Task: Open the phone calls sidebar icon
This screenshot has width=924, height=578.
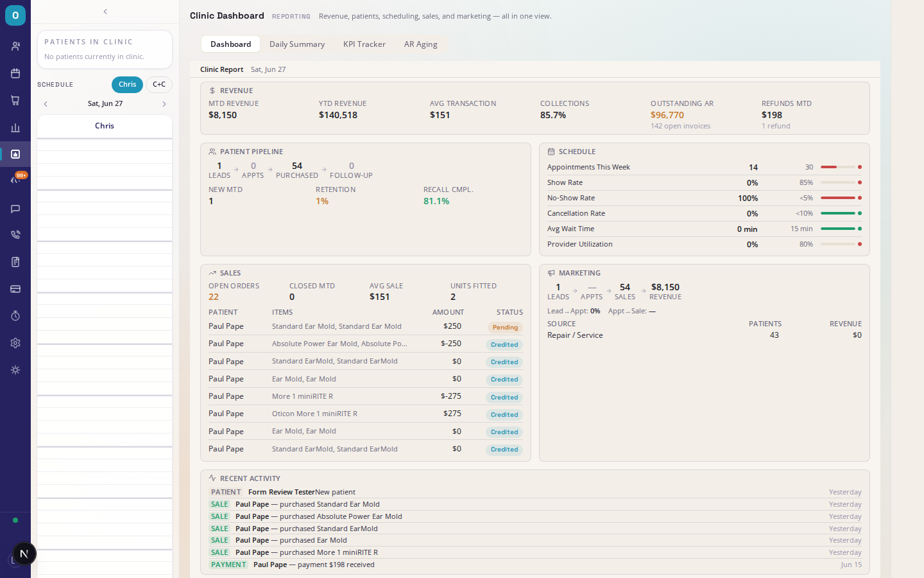Action: 15,235
